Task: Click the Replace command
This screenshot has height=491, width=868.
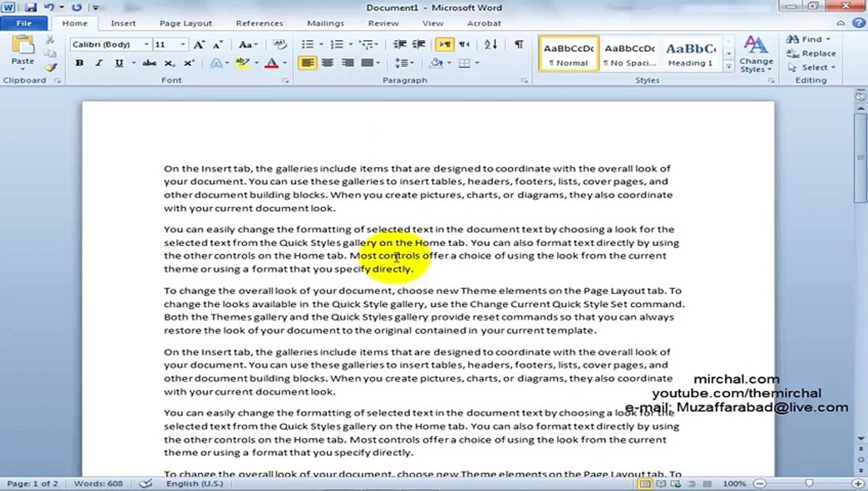Action: [811, 53]
